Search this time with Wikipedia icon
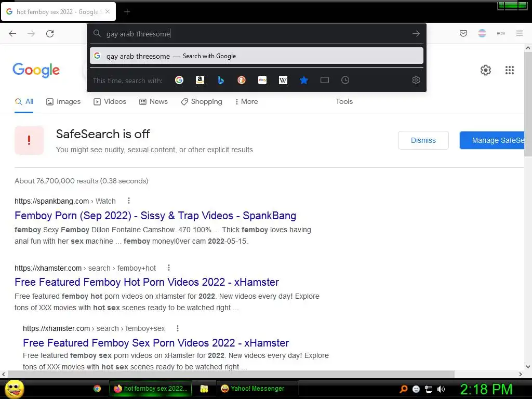 click(x=283, y=80)
